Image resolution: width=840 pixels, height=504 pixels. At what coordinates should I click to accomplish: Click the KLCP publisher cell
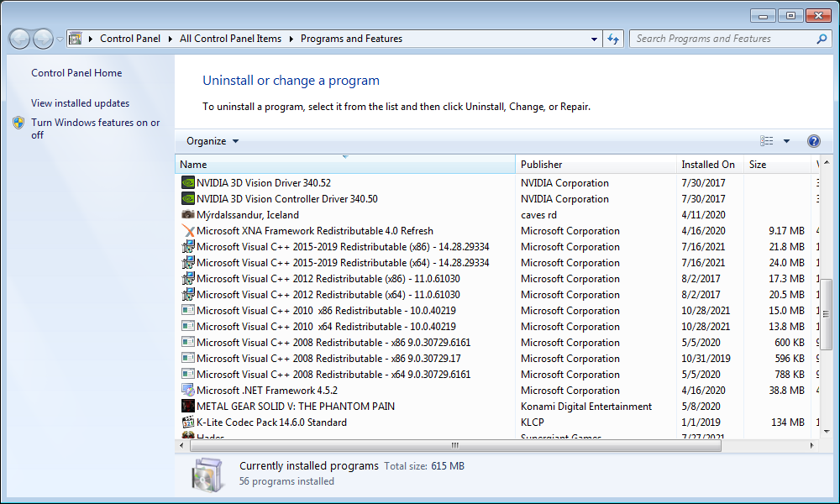coord(532,423)
